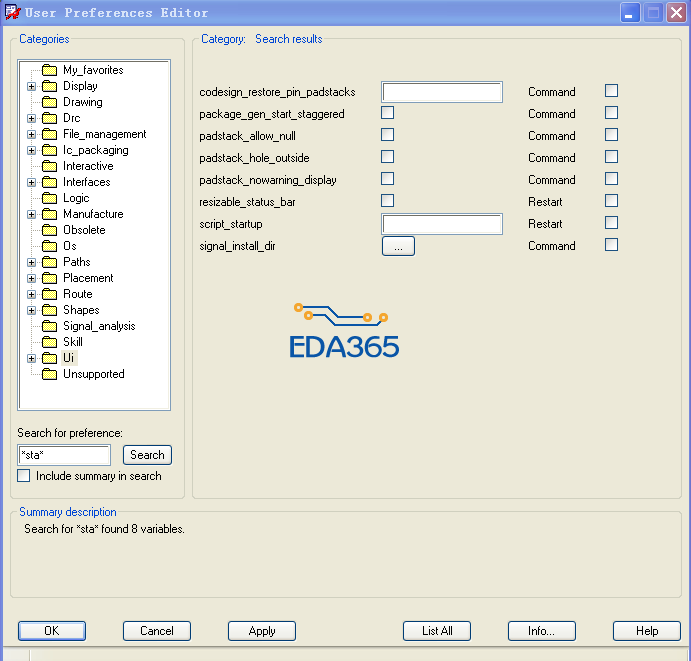Expand the Display category
This screenshot has height=661, width=691.
click(31, 86)
